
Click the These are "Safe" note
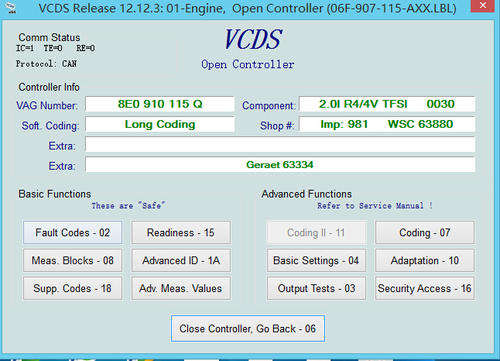tap(128, 206)
